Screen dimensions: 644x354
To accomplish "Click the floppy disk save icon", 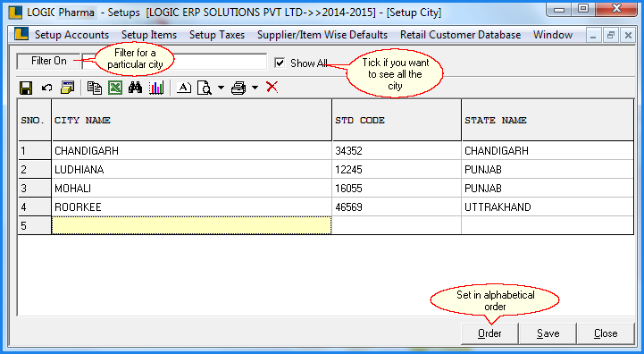I will coord(26,88).
